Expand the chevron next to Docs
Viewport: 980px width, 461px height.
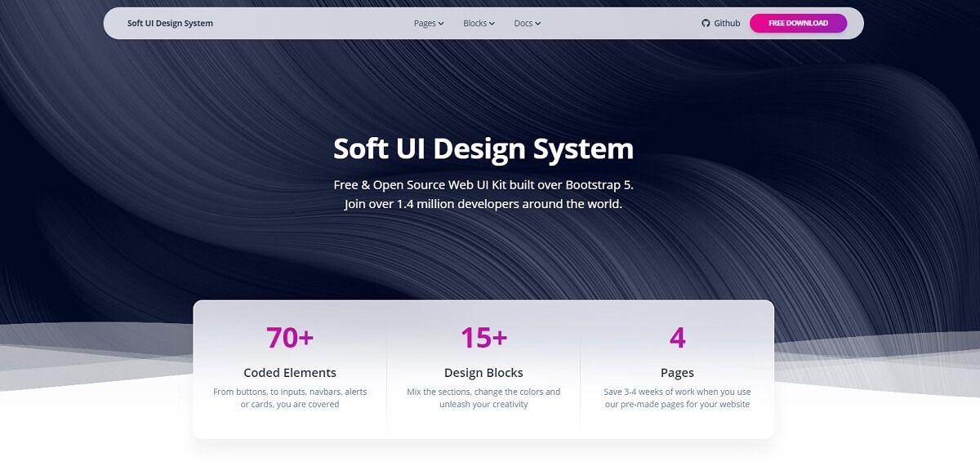coord(538,24)
